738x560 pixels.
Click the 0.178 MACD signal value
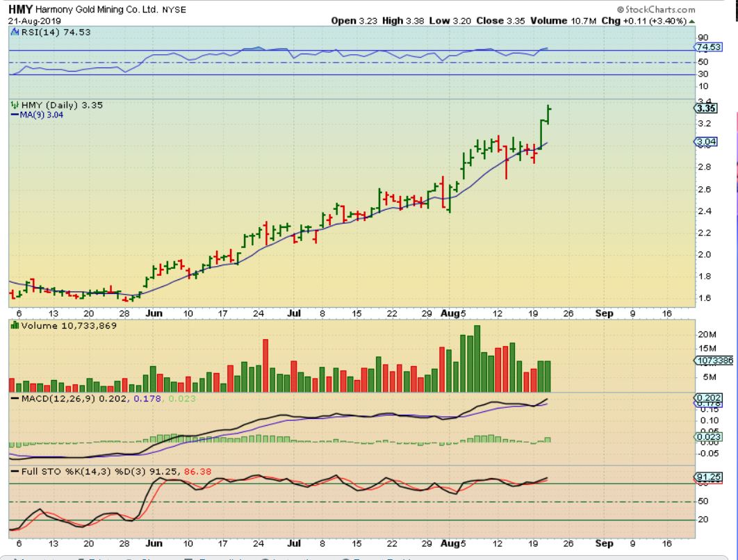[x=147, y=399]
